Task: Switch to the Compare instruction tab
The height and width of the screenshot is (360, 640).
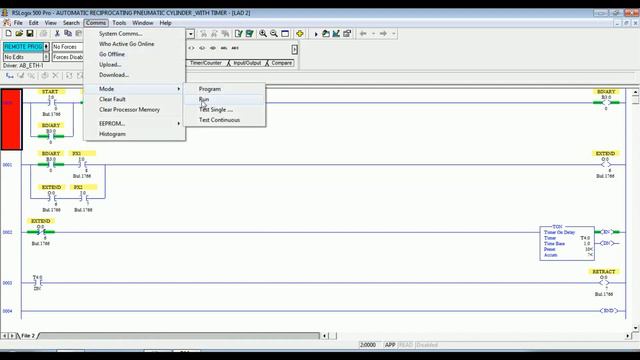Action: [x=281, y=63]
